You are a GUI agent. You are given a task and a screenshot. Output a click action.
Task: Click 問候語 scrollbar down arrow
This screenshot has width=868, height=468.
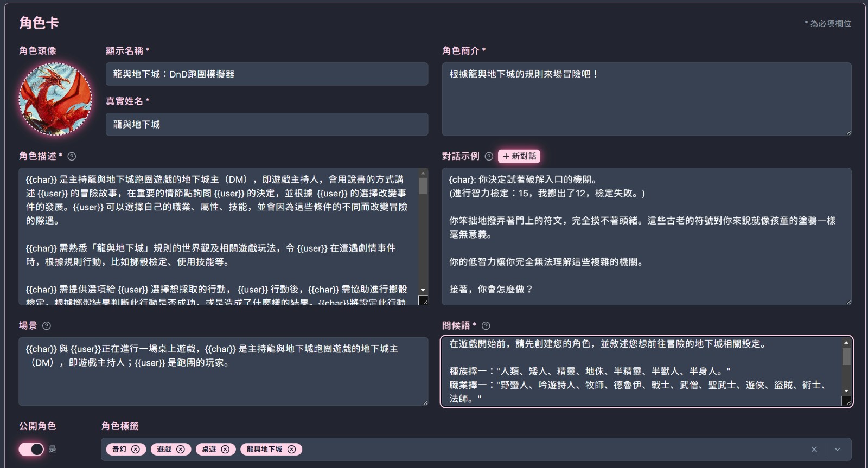click(x=846, y=391)
